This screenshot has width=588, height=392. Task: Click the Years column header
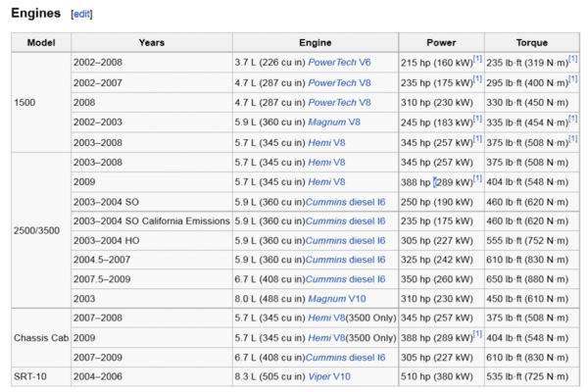(152, 42)
